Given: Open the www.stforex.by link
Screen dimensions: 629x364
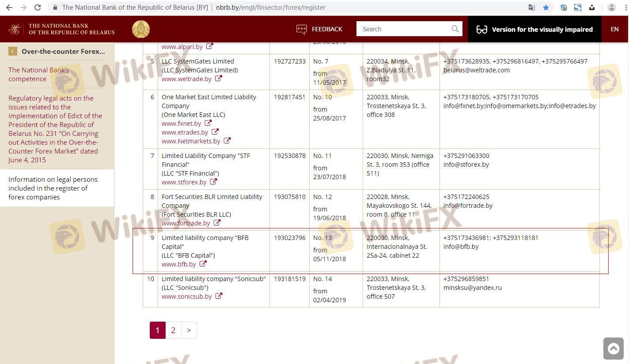Looking at the screenshot, I should (184, 182).
